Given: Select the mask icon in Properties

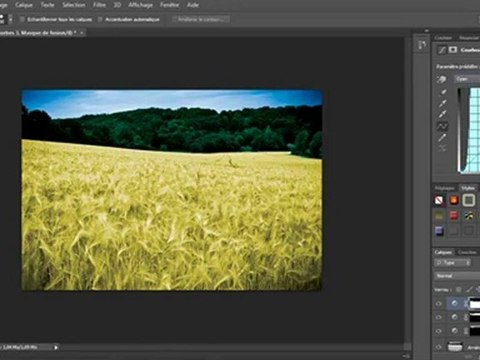Looking at the screenshot, I should tap(453, 50).
